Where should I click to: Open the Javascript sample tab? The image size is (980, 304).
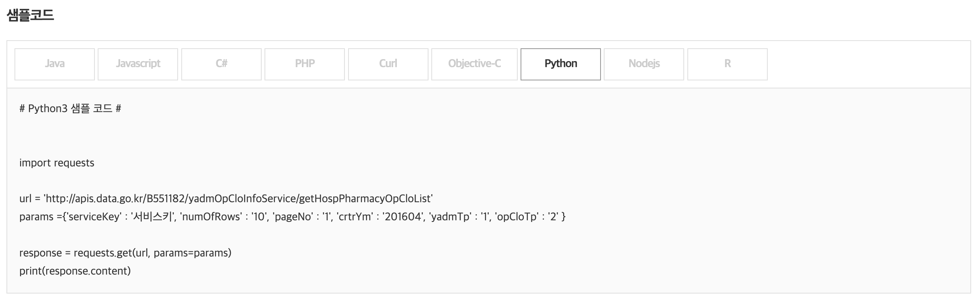138,64
